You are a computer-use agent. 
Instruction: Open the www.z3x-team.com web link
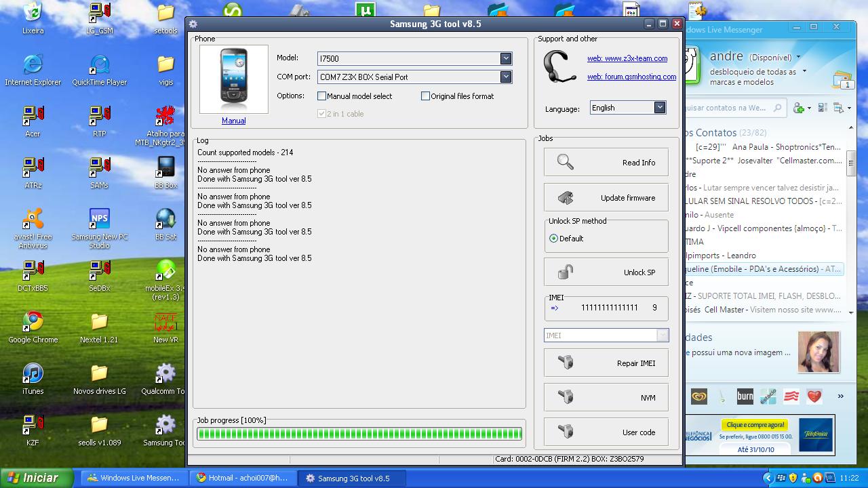[x=627, y=58]
